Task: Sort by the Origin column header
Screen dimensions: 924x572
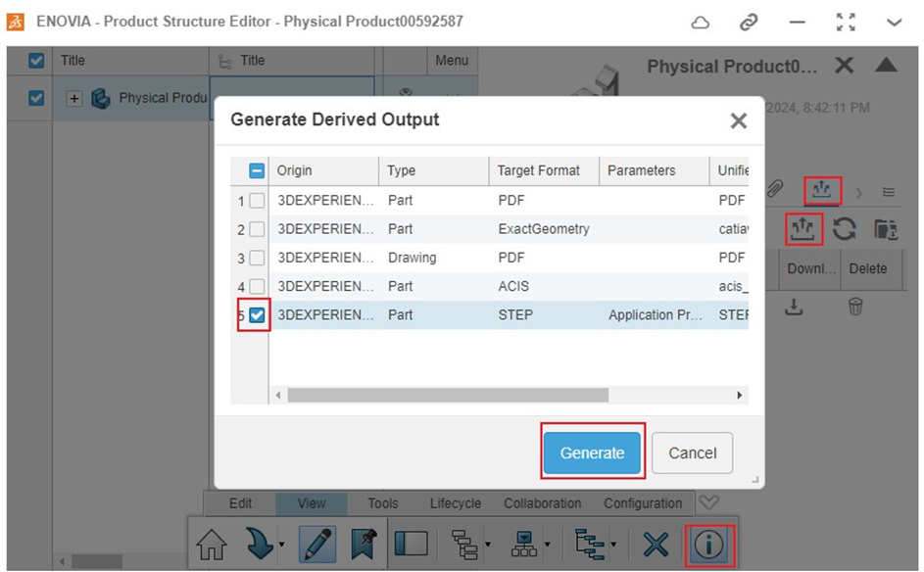Action: 323,170
